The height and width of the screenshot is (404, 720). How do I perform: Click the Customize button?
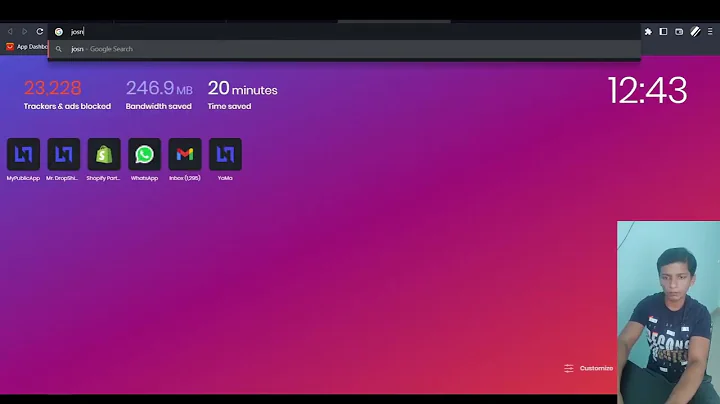click(589, 368)
